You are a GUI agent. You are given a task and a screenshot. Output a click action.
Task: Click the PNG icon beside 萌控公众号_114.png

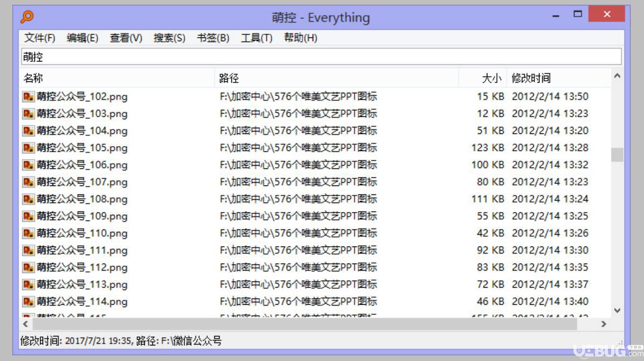(29, 301)
